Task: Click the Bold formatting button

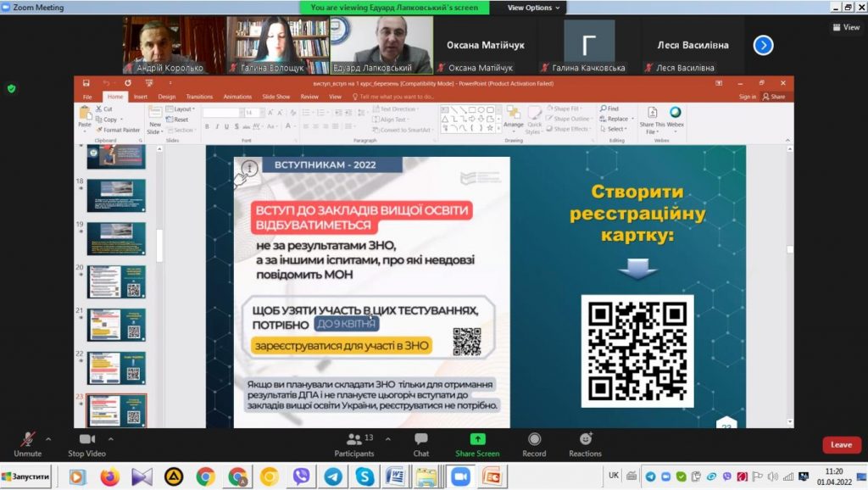Action: pos(206,126)
